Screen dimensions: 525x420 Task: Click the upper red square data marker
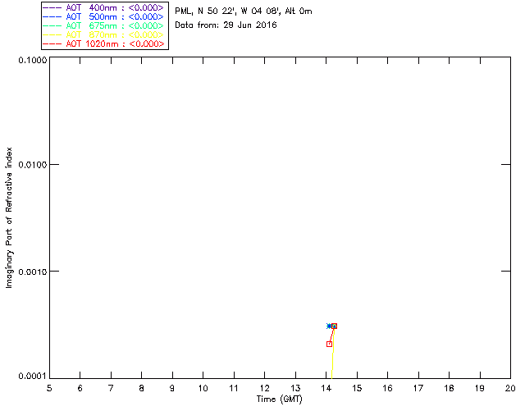coord(334,326)
